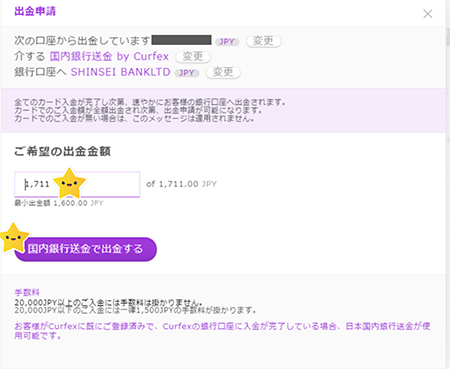Select the SHINSEI BANKLTD bank account link
This screenshot has height=369, width=450.
(x=120, y=72)
